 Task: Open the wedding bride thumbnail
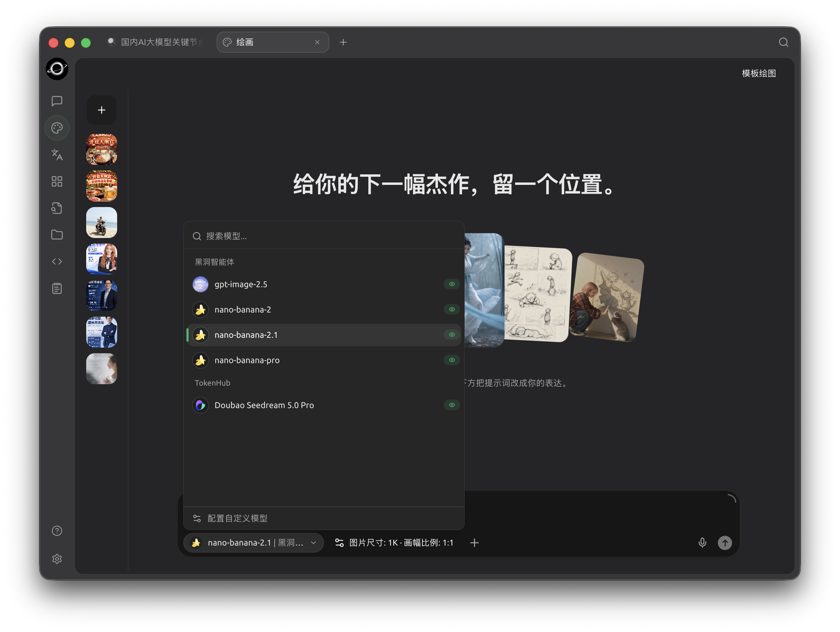coord(101,369)
